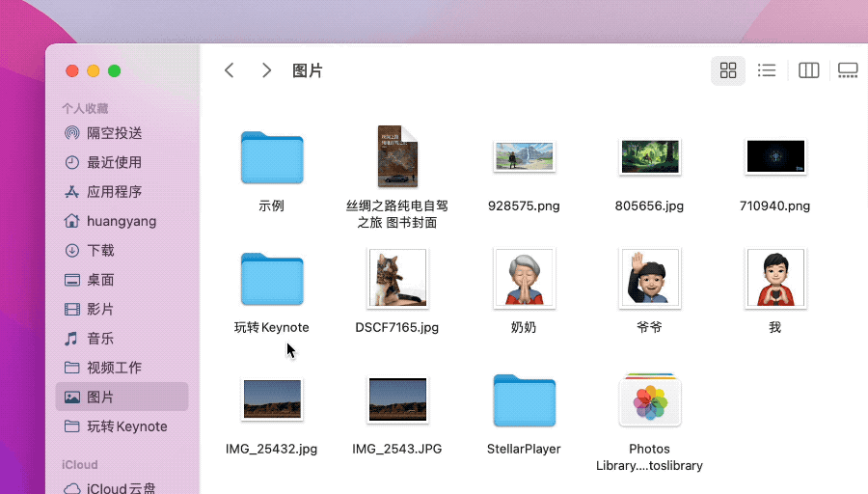Select 710940.png thumbnail
The image size is (868, 494).
[x=775, y=156]
